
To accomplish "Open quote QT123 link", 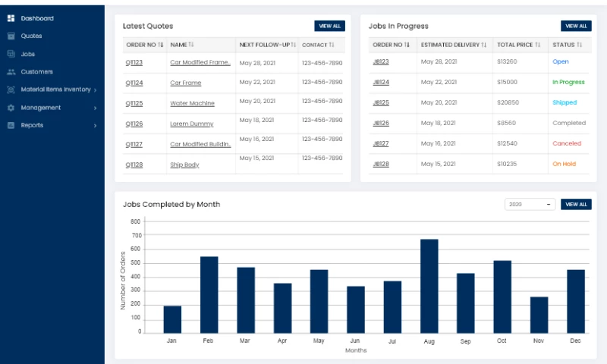I will coord(134,62).
